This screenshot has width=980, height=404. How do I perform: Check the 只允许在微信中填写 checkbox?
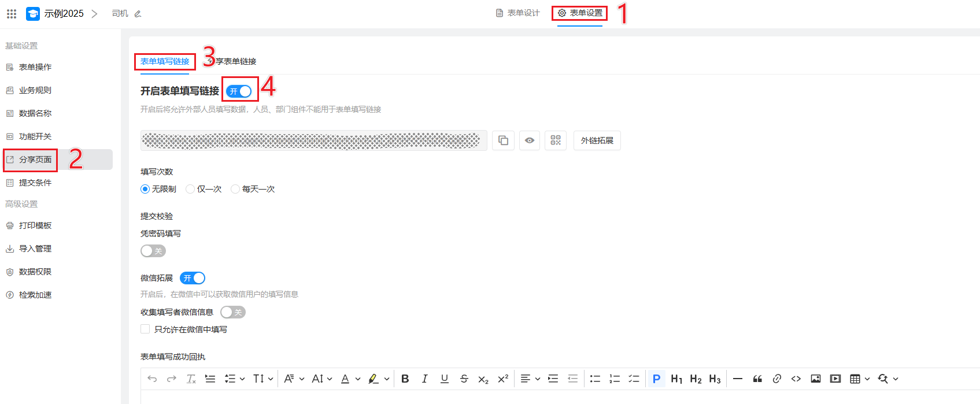click(x=145, y=329)
